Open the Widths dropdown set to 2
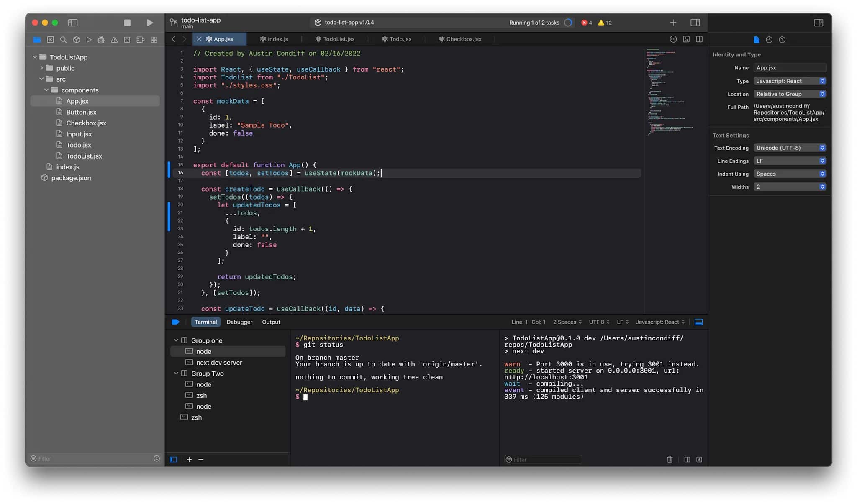This screenshot has width=857, height=504. coord(790,187)
